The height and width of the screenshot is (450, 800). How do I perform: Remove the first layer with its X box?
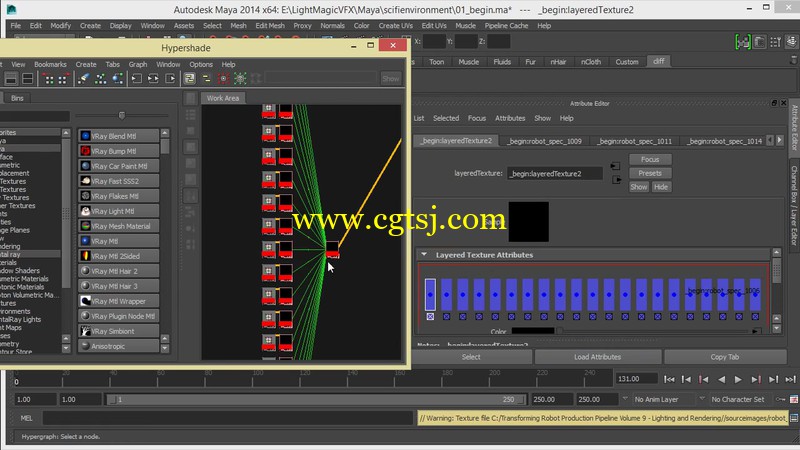430,317
